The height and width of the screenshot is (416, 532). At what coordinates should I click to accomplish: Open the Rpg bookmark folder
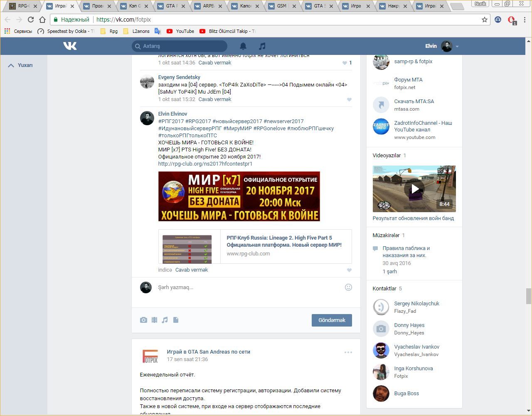click(109, 31)
